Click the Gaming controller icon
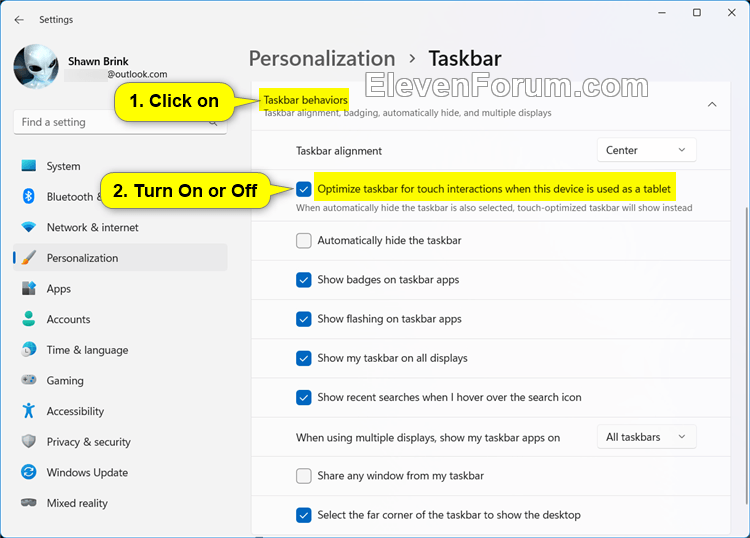Image resolution: width=750 pixels, height=538 pixels. tap(29, 380)
